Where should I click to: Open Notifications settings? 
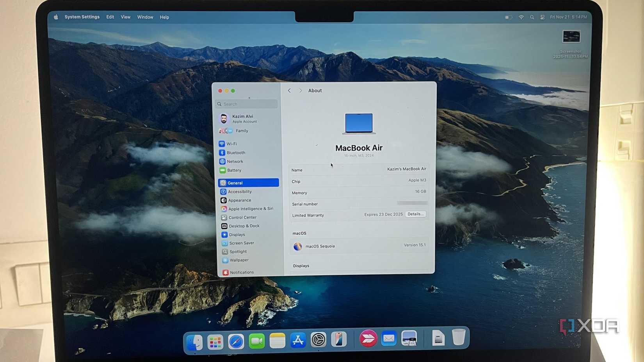(241, 272)
